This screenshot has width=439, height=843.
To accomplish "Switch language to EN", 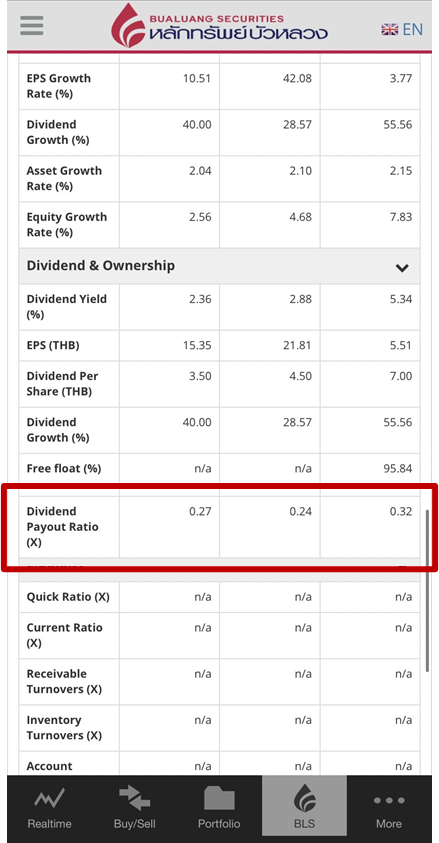I will click(x=413, y=29).
